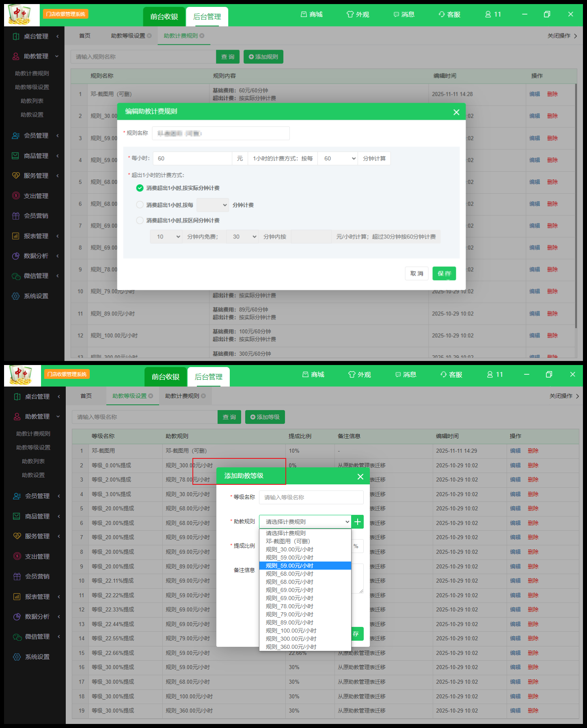Click the 取消 button in edit dialog
The height and width of the screenshot is (728, 587).
click(417, 274)
